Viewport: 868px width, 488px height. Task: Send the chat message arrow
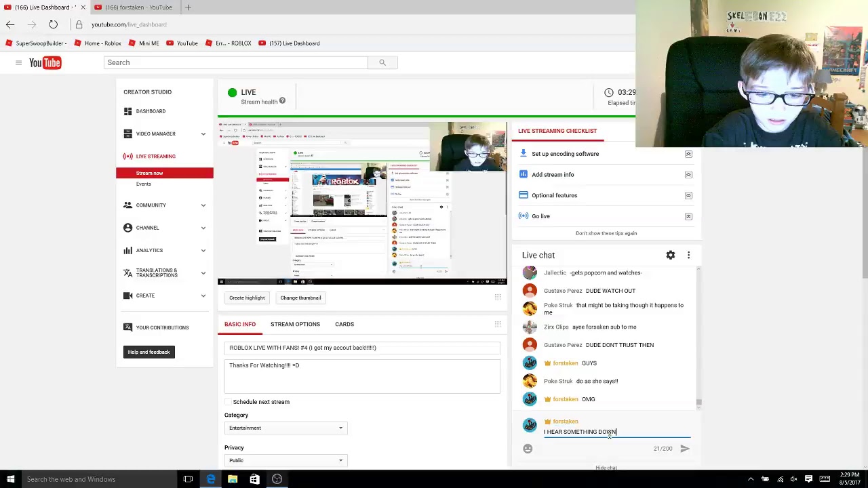point(685,448)
